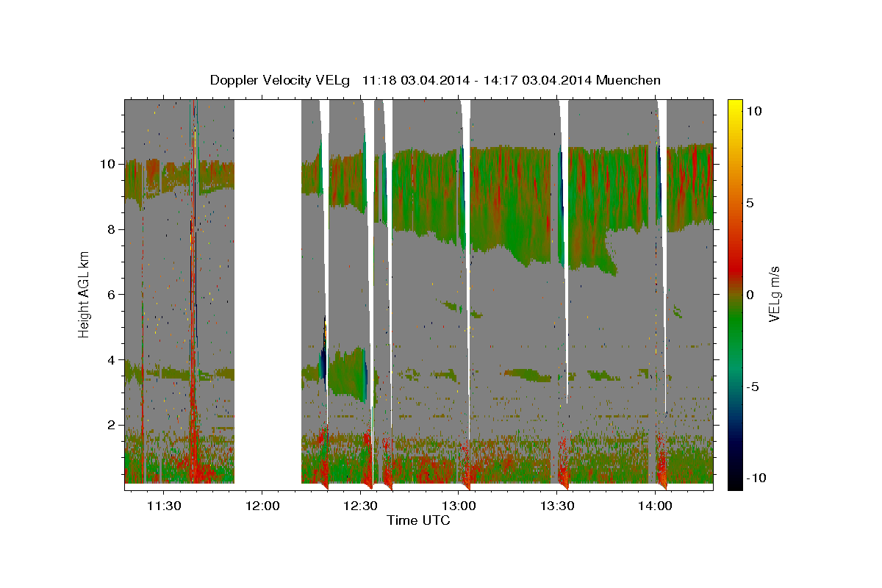The height and width of the screenshot is (588, 882).
Task: Click the colorbar value -5 label
Action: tap(753, 387)
